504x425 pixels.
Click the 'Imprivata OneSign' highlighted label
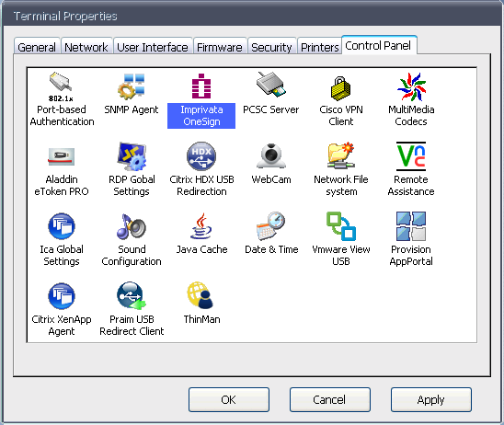tap(201, 116)
